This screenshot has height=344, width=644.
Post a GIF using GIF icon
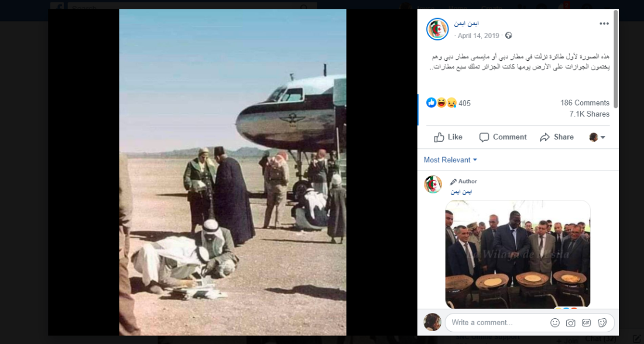[586, 323]
